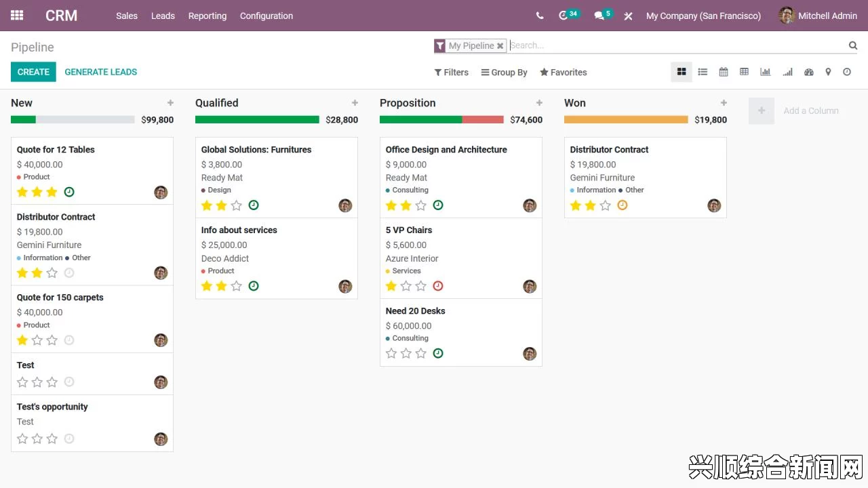Add a card in Won column plus
Screen dimensions: 868x488
(724, 103)
